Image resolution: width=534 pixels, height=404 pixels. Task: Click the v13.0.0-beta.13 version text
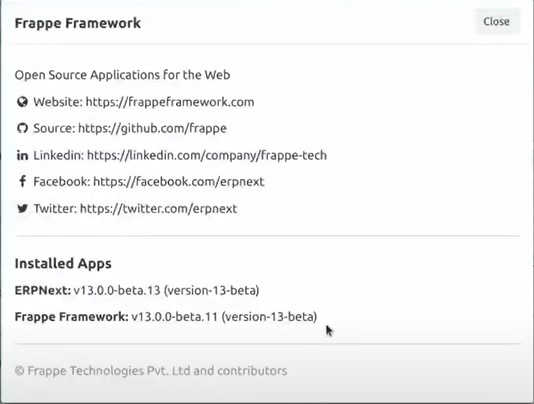click(117, 290)
